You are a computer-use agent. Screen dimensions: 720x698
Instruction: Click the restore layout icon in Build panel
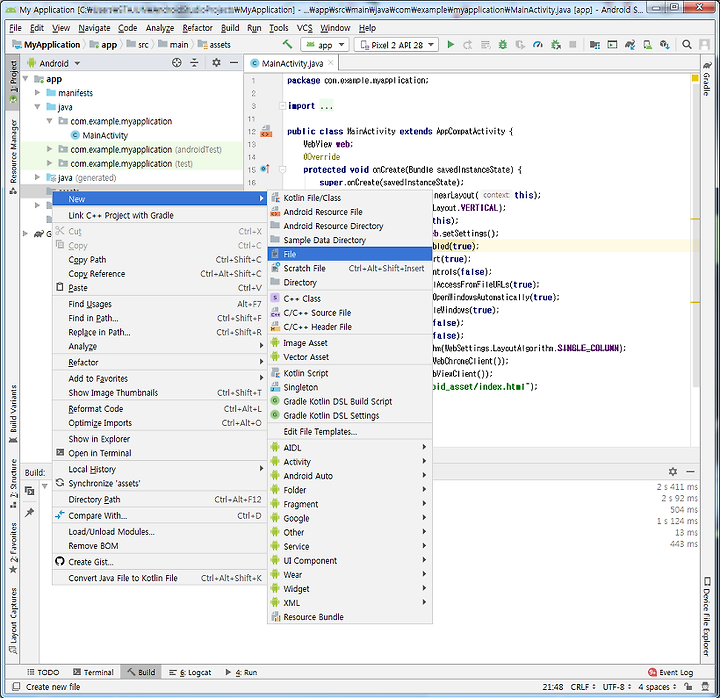(30, 491)
